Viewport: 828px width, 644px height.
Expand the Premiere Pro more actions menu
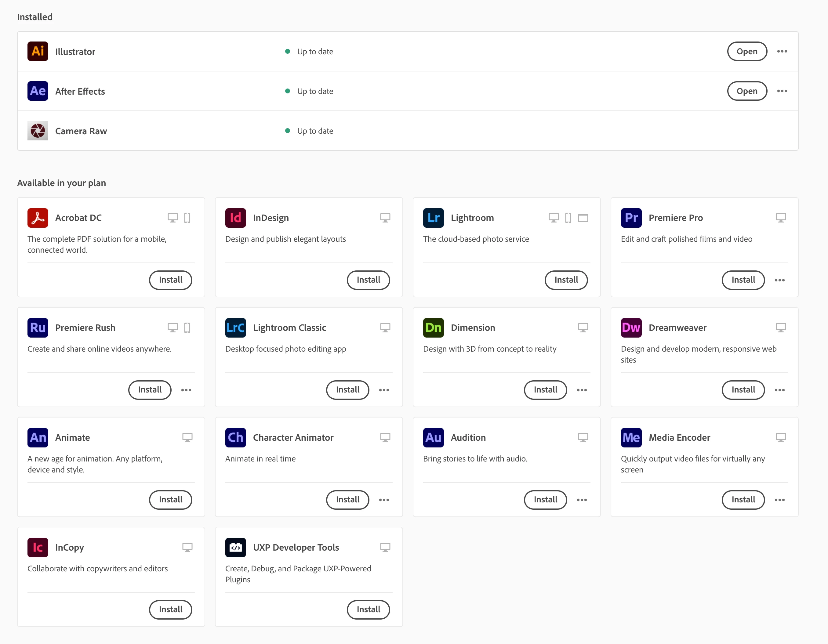tap(780, 280)
